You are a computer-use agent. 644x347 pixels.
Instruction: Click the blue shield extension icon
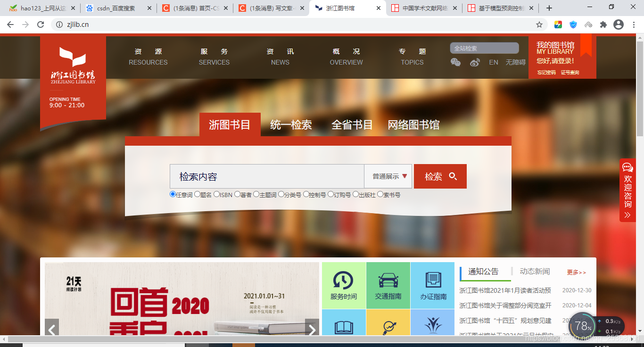coord(573,25)
